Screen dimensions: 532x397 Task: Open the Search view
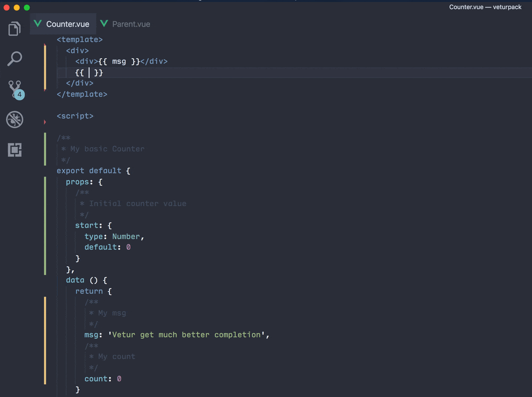pyautogui.click(x=15, y=59)
